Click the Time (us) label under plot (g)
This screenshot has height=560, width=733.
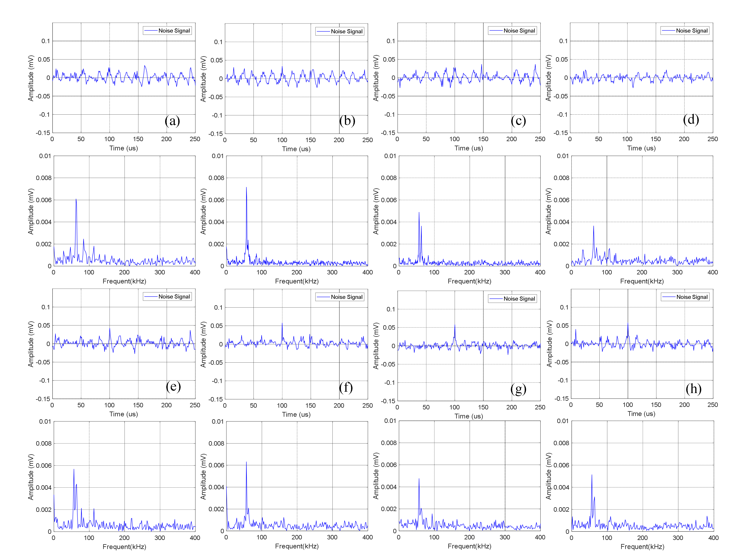(x=469, y=416)
